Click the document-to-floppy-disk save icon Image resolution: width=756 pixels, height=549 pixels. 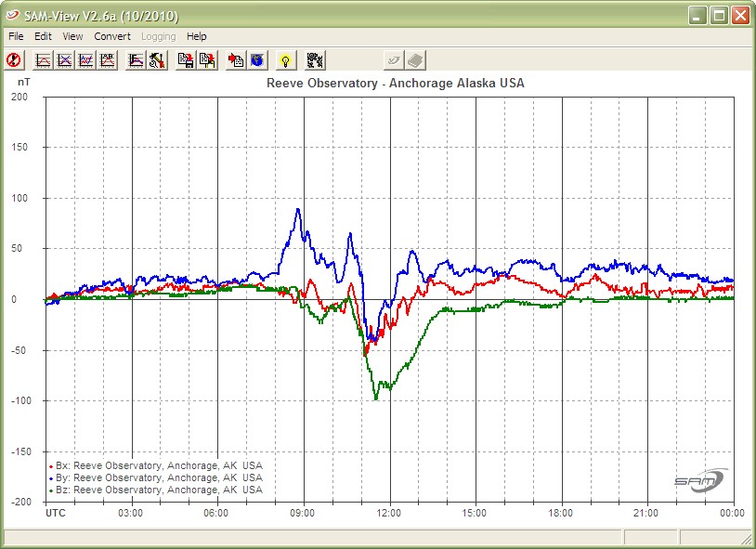[x=186, y=60]
